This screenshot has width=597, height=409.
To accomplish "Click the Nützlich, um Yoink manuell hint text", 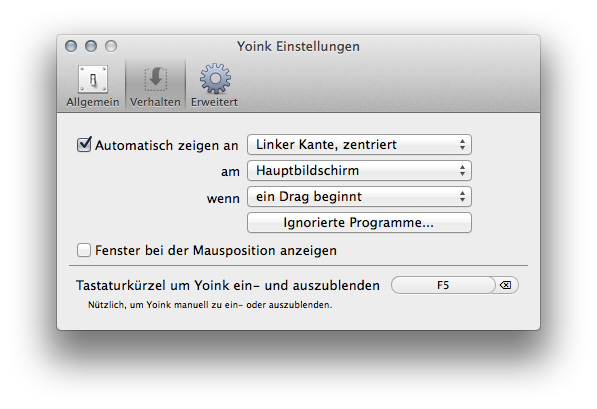I will pyautogui.click(x=210, y=305).
